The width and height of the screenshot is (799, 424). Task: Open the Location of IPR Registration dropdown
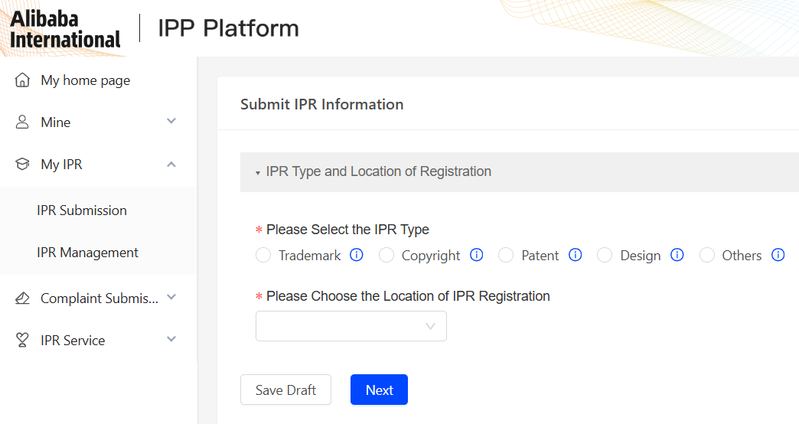351,326
